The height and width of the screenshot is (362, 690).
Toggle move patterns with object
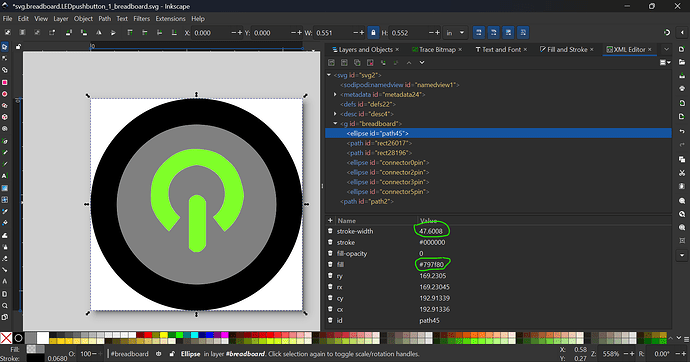523,33
